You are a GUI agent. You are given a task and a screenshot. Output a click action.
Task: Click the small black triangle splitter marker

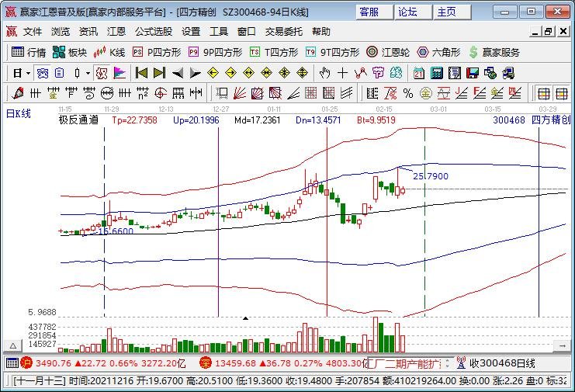tap(245, 318)
